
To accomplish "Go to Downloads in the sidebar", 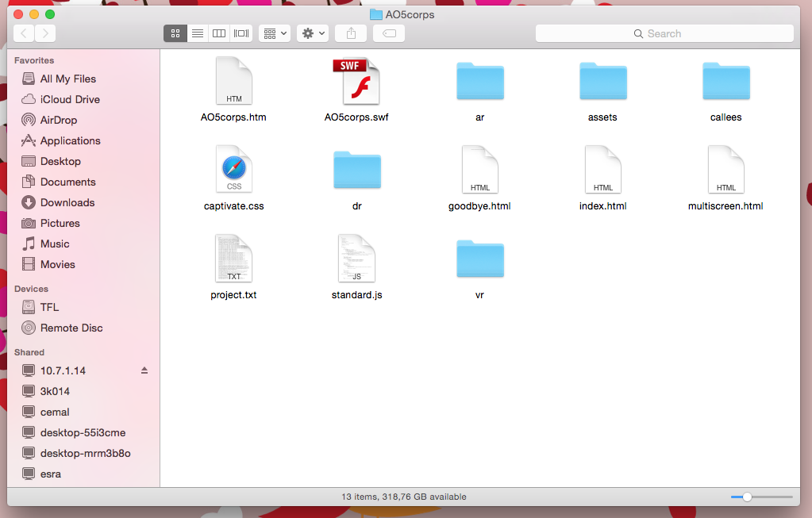I will (x=67, y=202).
